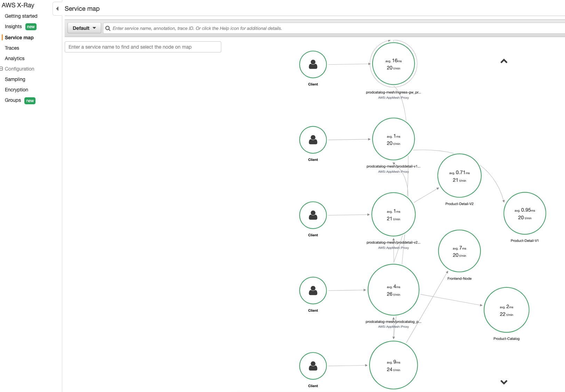
Task: Click the Product-Catalog label
Action: point(507,339)
